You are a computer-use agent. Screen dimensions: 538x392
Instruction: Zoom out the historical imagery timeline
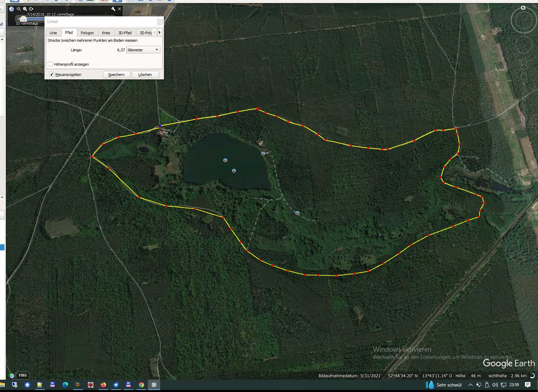pyautogui.click(x=19, y=9)
